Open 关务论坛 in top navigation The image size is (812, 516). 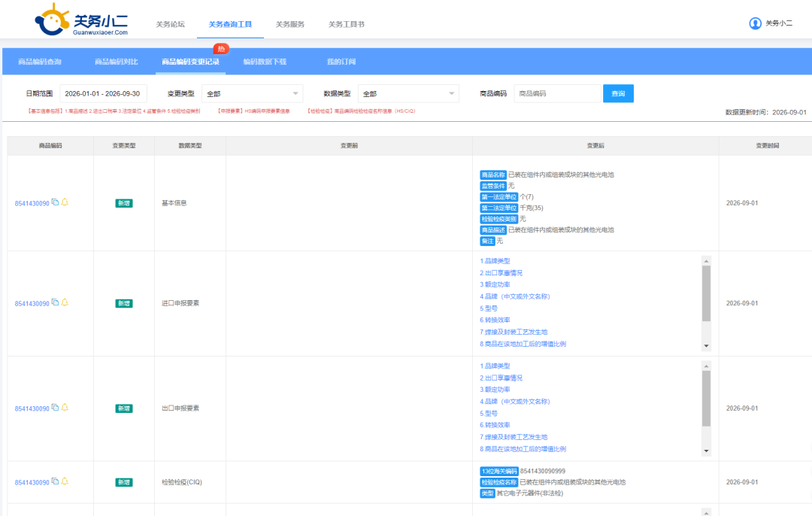(x=171, y=24)
